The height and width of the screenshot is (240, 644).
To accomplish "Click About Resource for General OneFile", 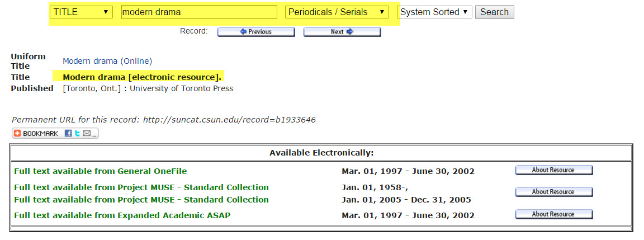I will (x=554, y=170).
